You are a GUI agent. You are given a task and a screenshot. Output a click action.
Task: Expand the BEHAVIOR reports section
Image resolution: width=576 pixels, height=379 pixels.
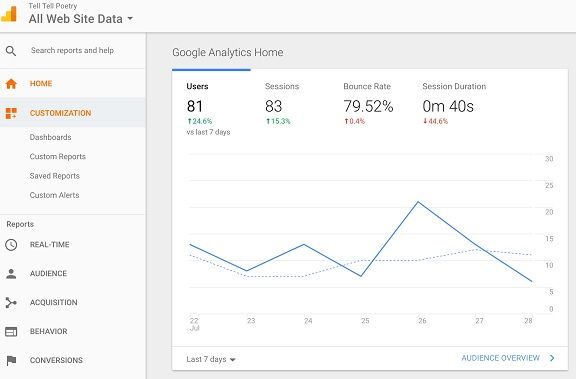pyautogui.click(x=48, y=331)
